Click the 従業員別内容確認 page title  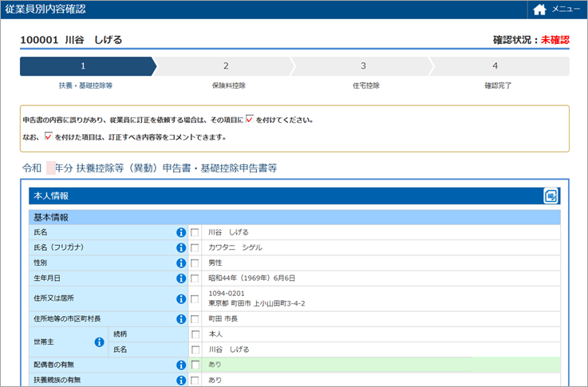coord(45,9)
